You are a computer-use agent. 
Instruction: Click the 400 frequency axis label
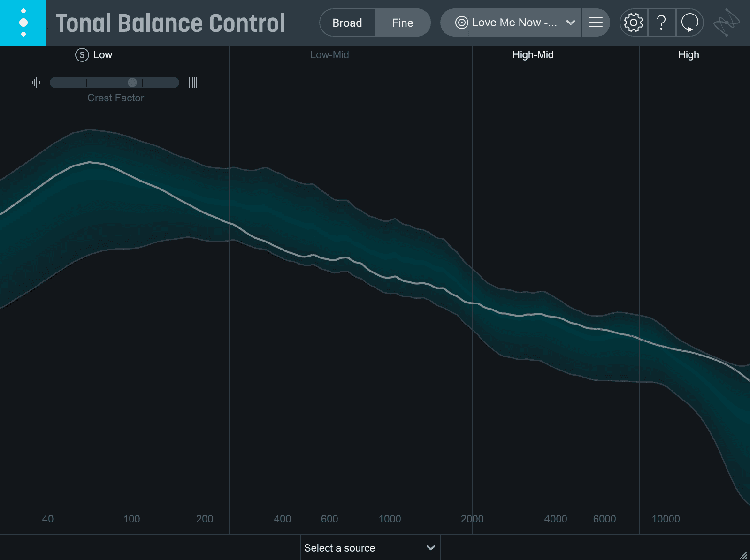coord(283,519)
